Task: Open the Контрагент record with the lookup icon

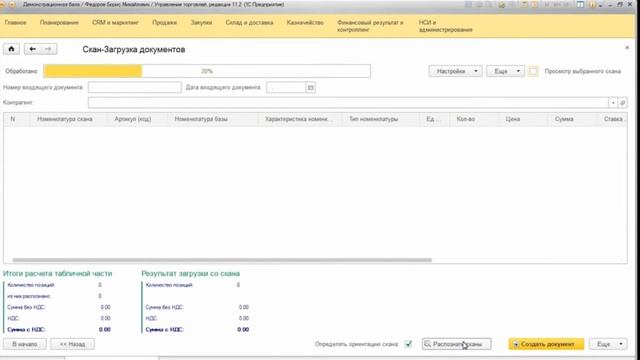Action: (x=622, y=103)
